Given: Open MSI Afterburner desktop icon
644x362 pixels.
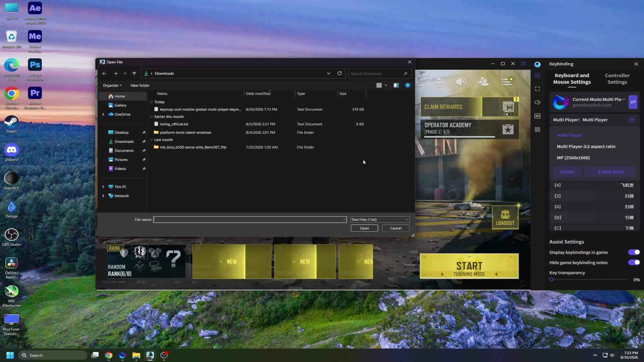Looking at the screenshot, I should pos(11,296).
